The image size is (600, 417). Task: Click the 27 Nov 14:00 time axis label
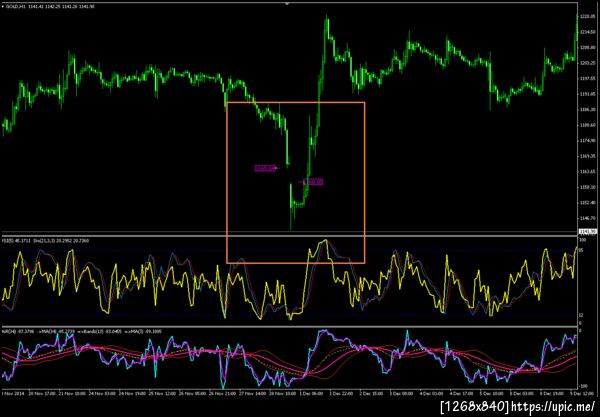(253, 393)
